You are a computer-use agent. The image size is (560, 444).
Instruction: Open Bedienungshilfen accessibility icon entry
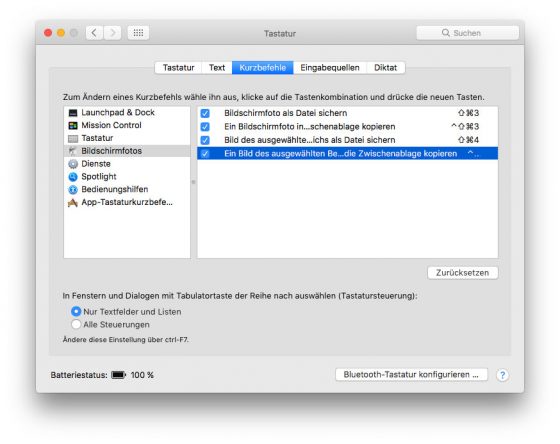tap(73, 190)
